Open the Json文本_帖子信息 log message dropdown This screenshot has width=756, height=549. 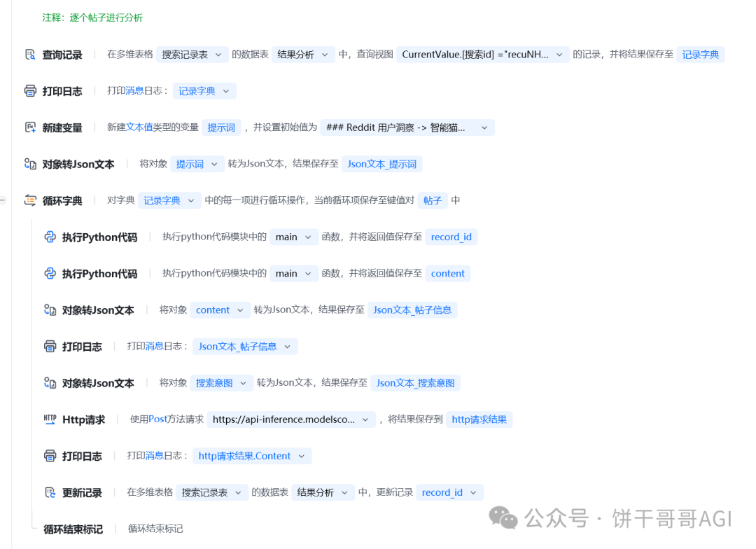coord(245,347)
